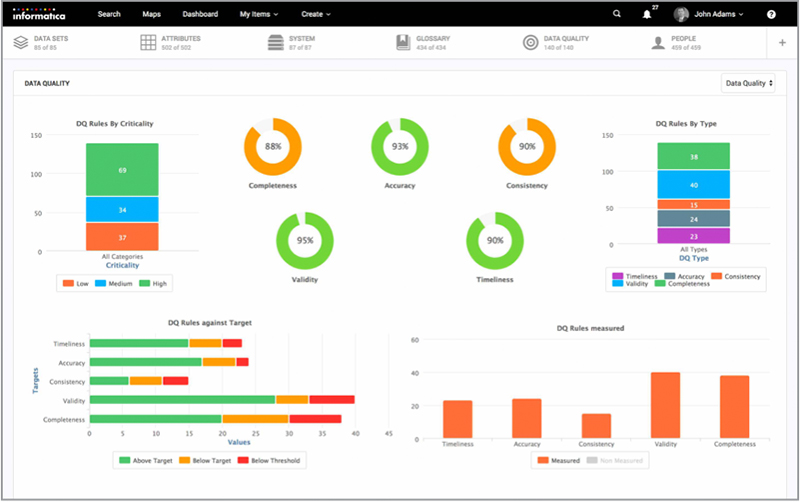Open notifications bell with 27 badge
This screenshot has height=502, width=800.
[x=647, y=14]
